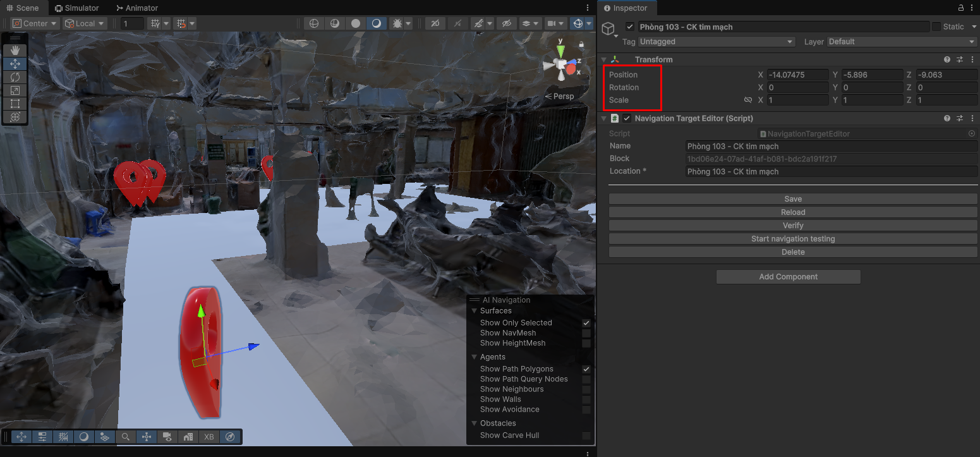
Task: Click the search magnifier icon in bottom overlay bar
Action: coord(126,437)
